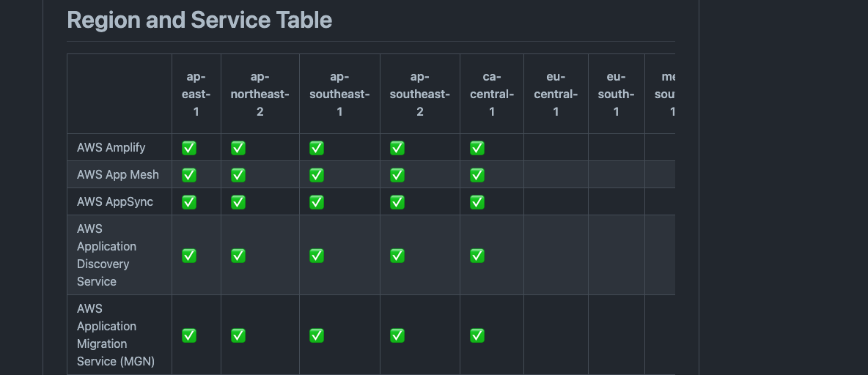Select the ca-central-1 column header

492,94
